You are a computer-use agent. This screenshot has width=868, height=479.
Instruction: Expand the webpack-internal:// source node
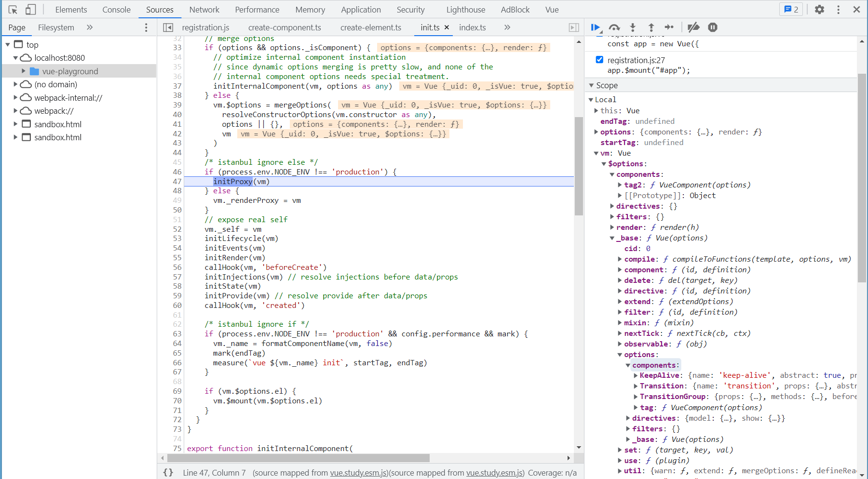[15, 98]
